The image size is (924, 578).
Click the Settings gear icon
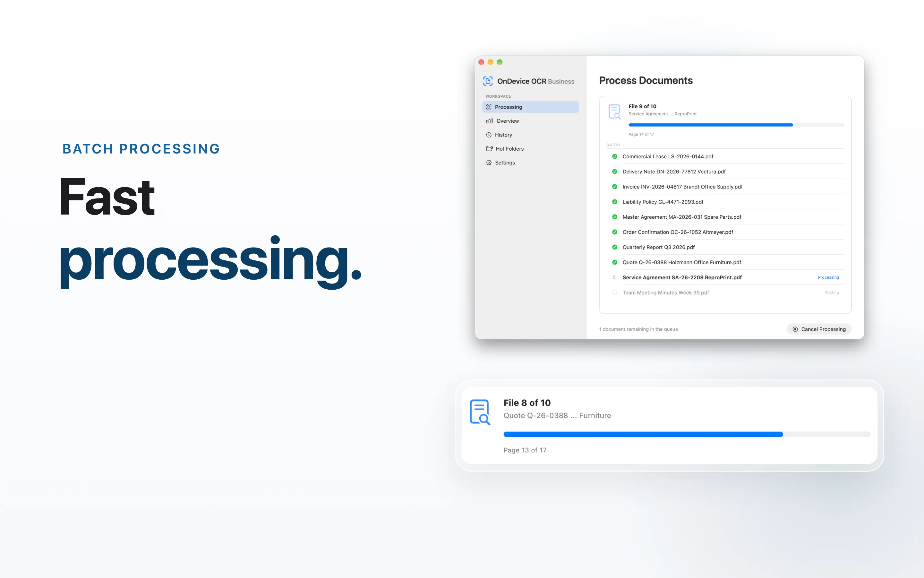489,163
